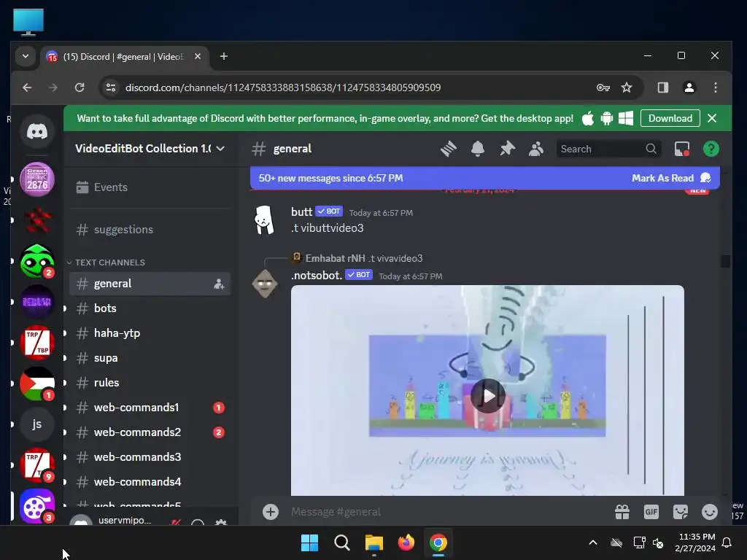Open the js server icon
Image resolution: width=747 pixels, height=560 pixels.
[37, 424]
